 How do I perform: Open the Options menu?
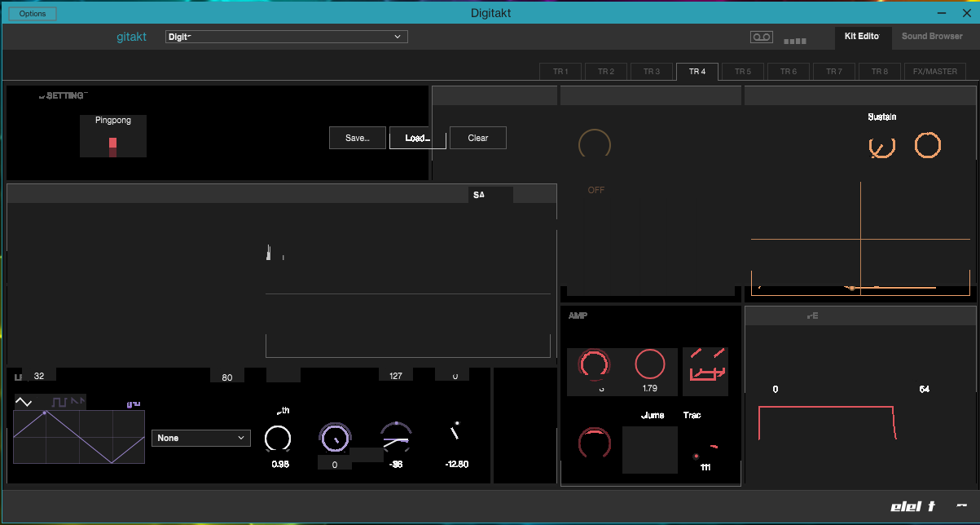click(33, 14)
